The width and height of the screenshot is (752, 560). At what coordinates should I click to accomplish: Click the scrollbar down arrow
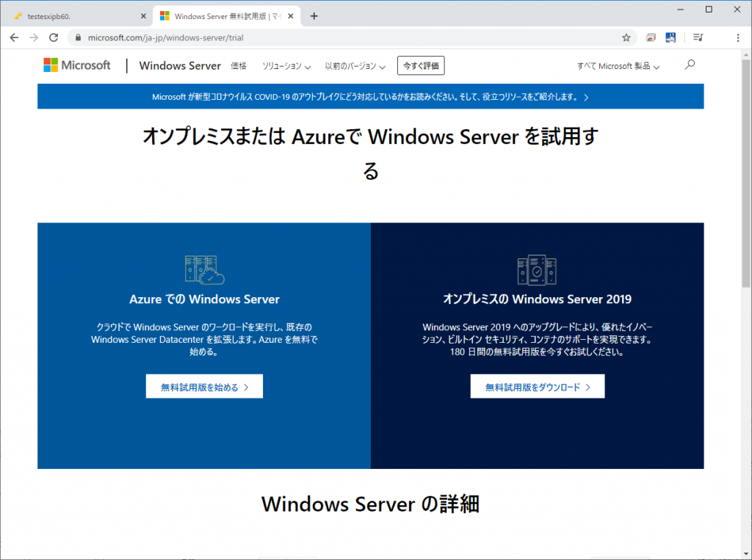coord(746,554)
